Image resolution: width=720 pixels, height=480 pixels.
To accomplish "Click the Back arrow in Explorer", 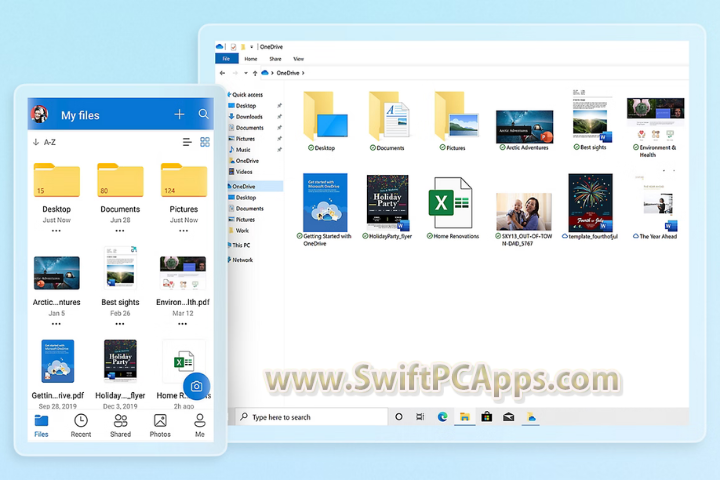I will 222,73.
